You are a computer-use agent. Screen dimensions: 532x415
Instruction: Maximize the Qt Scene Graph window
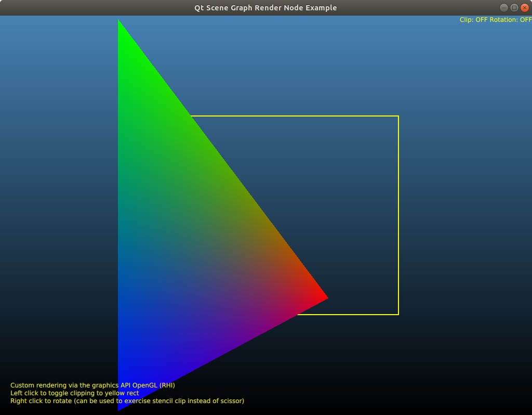pyautogui.click(x=514, y=8)
